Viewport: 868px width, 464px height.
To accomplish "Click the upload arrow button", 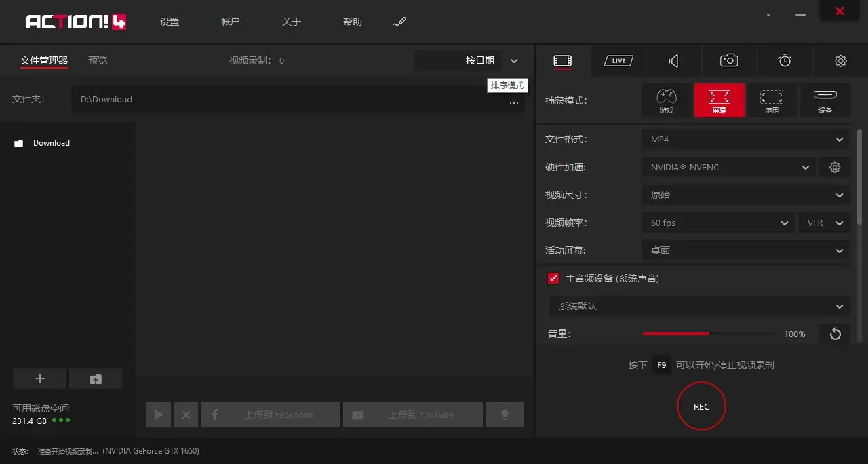I will [505, 414].
